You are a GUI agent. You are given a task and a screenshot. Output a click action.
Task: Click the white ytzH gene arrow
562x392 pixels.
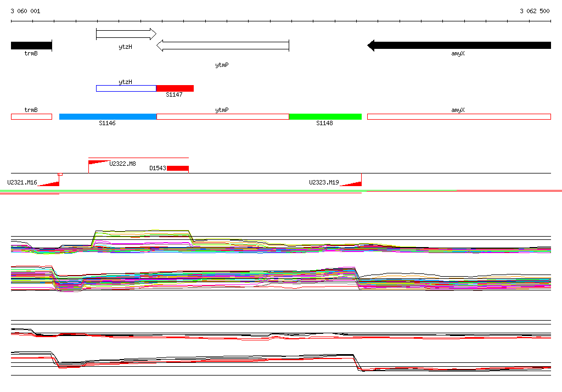tap(126, 34)
